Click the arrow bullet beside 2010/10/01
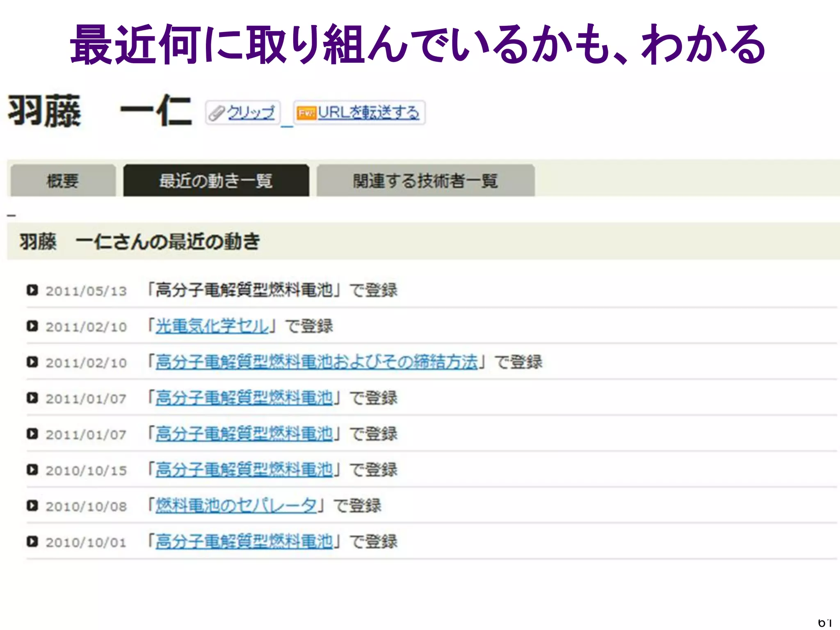The image size is (840, 630). coord(32,541)
